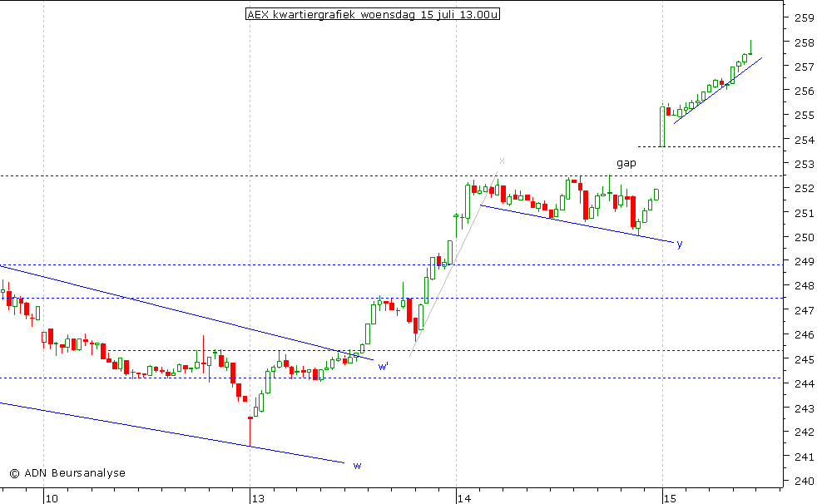817x504 pixels.
Task: Click the price label 247 on axis
Action: click(x=804, y=310)
